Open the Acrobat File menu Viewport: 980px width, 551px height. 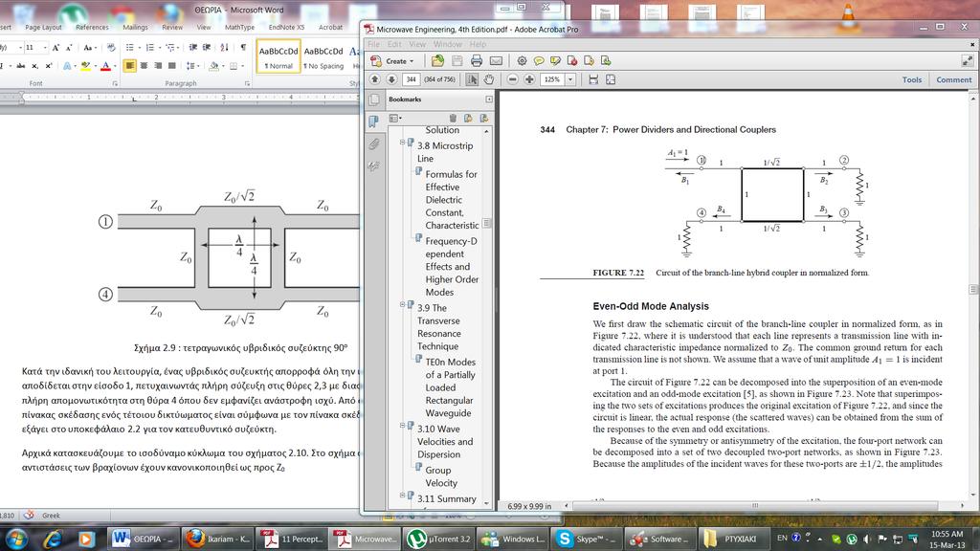tap(374, 44)
